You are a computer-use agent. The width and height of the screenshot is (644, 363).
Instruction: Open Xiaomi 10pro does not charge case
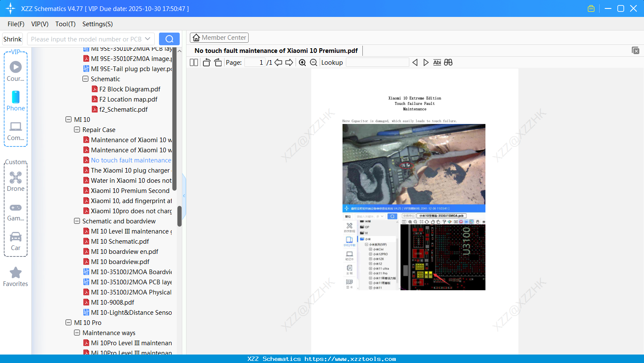[x=127, y=211]
